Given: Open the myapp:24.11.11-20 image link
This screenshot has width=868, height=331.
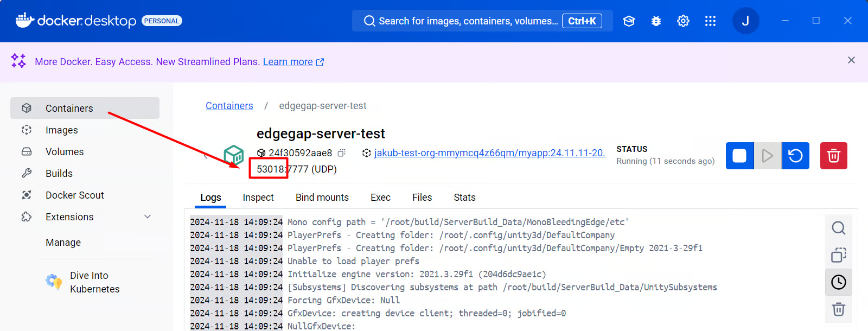Looking at the screenshot, I should [490, 153].
